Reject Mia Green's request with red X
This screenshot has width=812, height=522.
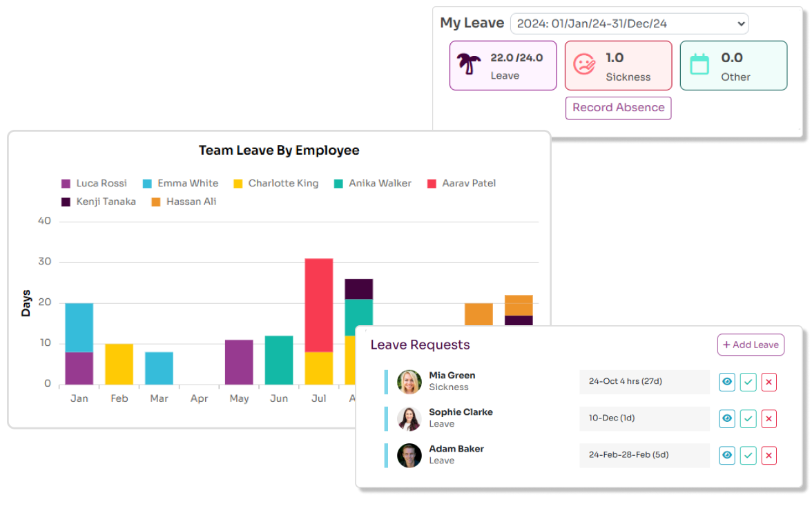(x=768, y=383)
